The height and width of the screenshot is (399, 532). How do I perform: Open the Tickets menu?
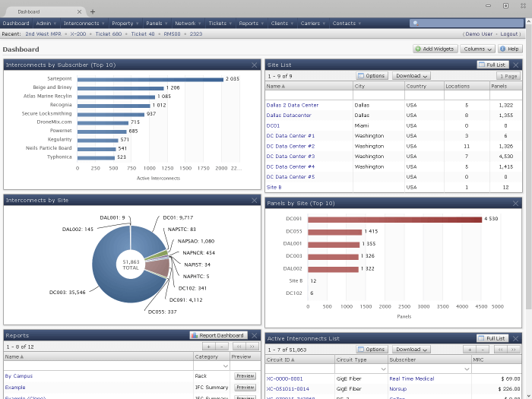click(x=219, y=24)
